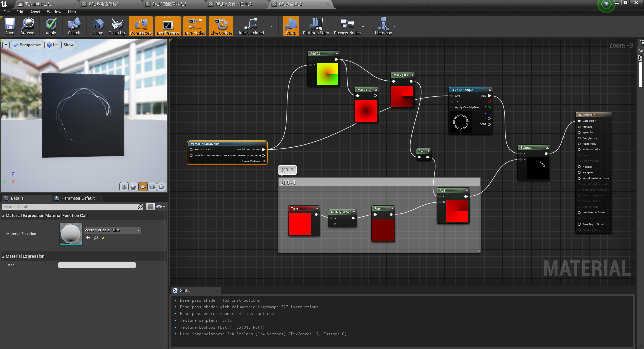Enable Live Update in the toolbar

[221, 26]
